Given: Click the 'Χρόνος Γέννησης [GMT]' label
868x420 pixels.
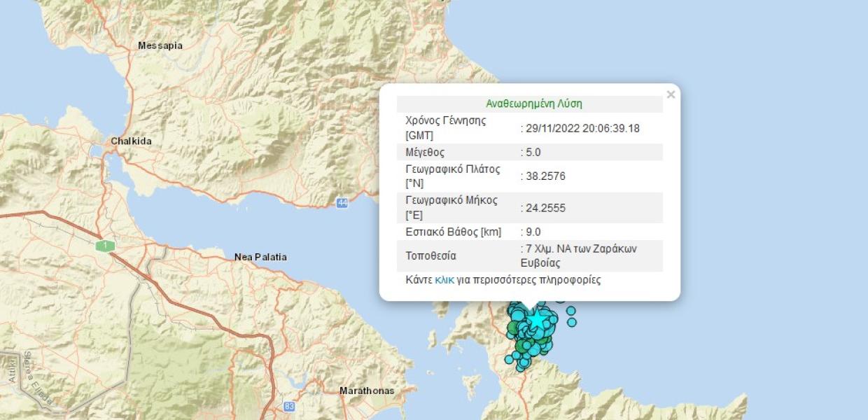Looking at the screenshot, I should (446, 127).
